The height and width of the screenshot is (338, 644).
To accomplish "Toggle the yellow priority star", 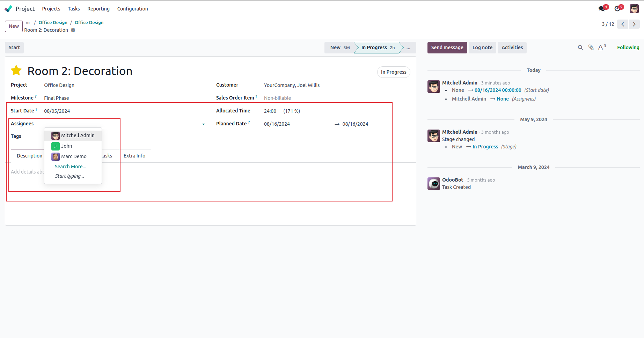I will click(16, 71).
